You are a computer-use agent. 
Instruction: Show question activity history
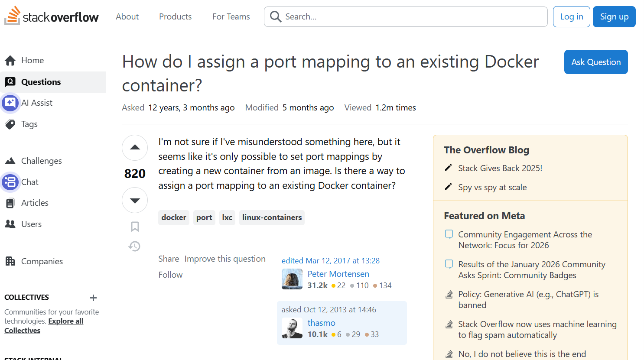pos(135,246)
